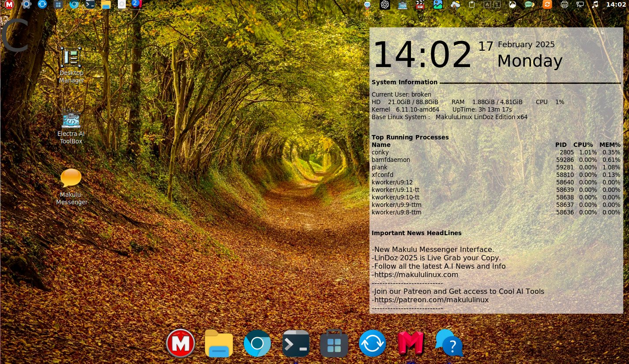629x364 pixels.
Task: Click the 'UpTime: 3h 13m 17s' text
Action: (482, 109)
